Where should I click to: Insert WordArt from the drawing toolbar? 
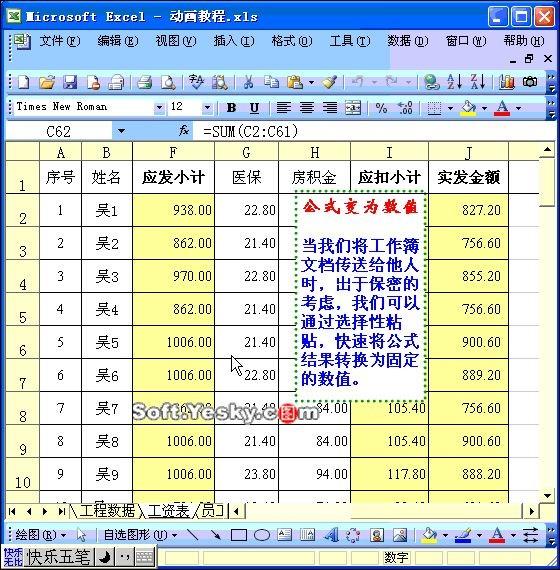[x=331, y=535]
